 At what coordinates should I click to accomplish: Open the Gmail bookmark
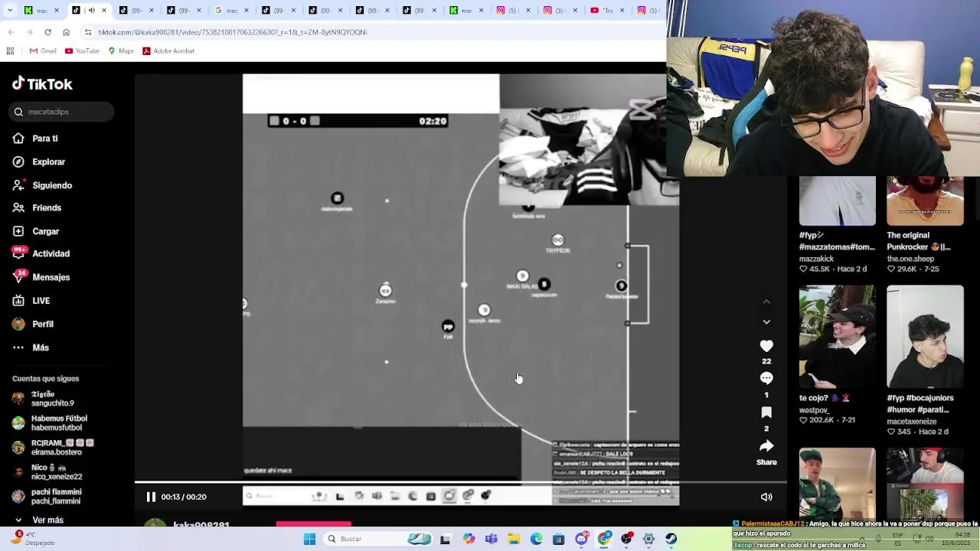pos(43,51)
